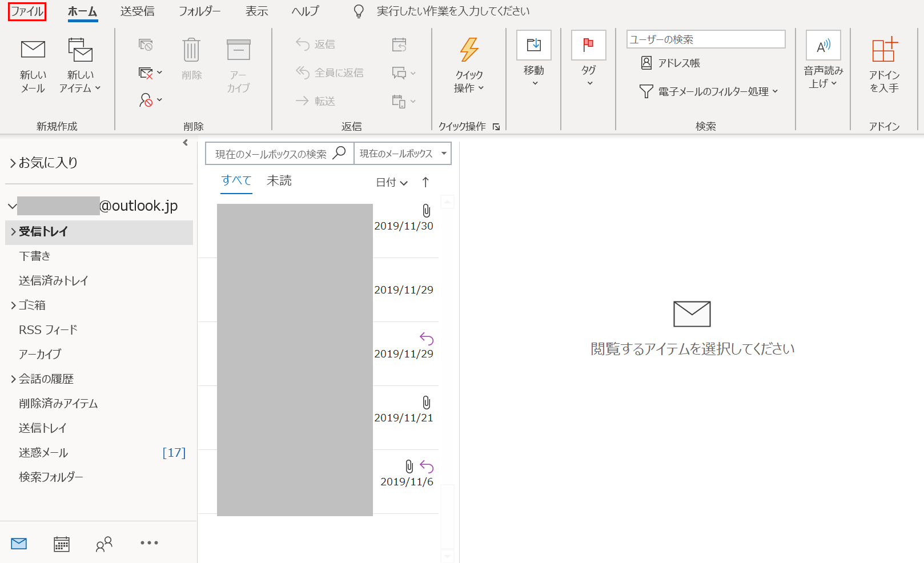This screenshot has height=563, width=924.
Task: Open the 日付 sort dropdown
Action: [x=392, y=183]
